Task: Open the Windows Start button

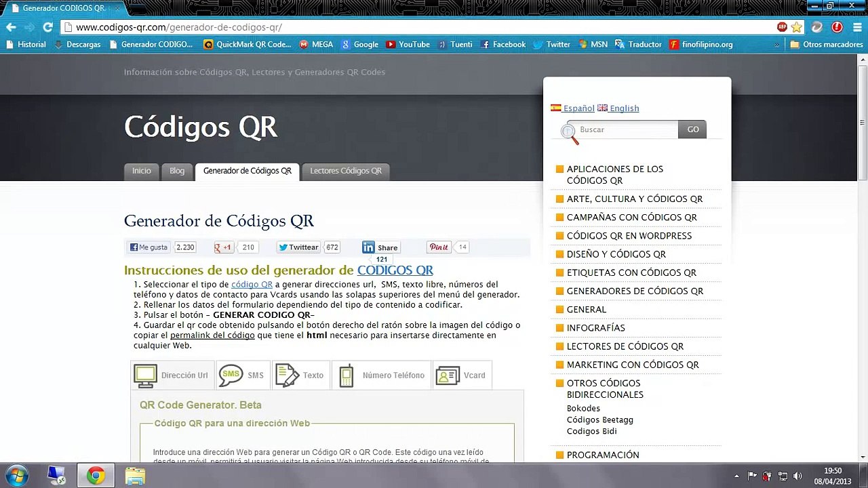Action: 16,476
